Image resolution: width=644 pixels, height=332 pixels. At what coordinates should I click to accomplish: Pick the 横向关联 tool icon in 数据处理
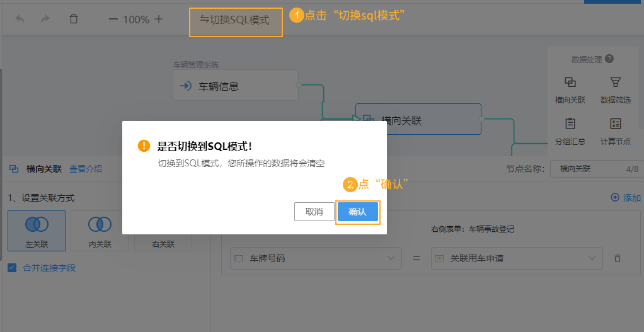point(570,82)
